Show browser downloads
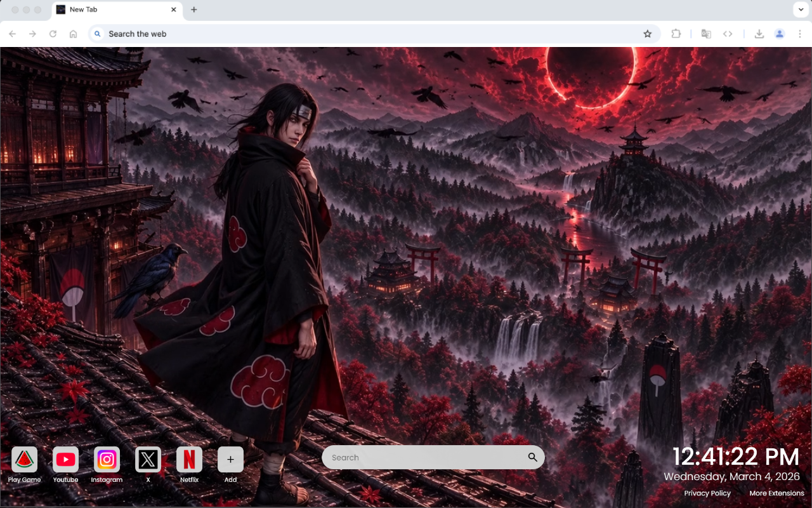The height and width of the screenshot is (508, 812). 759,34
